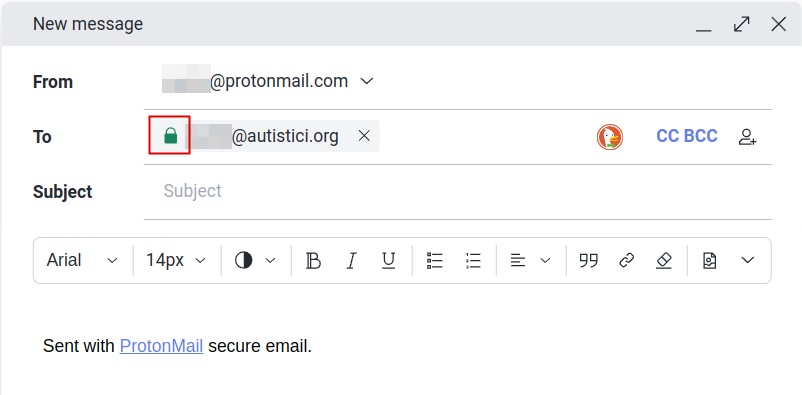Toggle italic text formatting
Viewport: 802px width, 395px height.
(x=351, y=260)
